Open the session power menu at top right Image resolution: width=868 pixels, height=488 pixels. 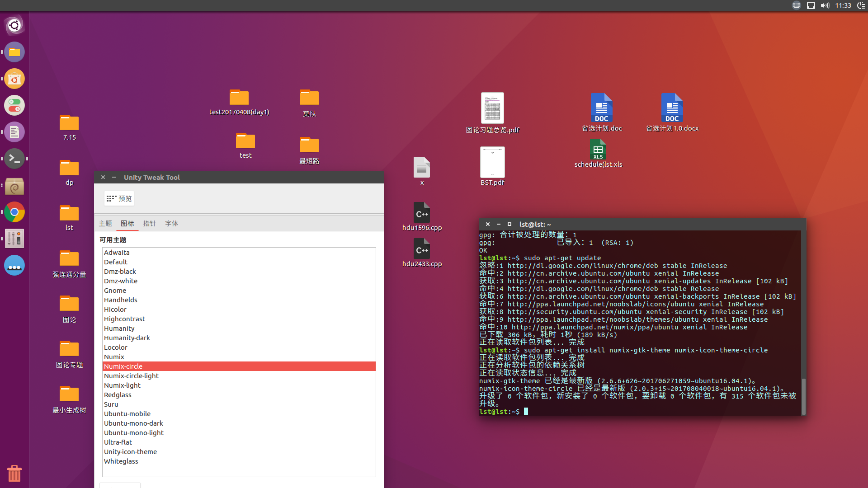860,5
